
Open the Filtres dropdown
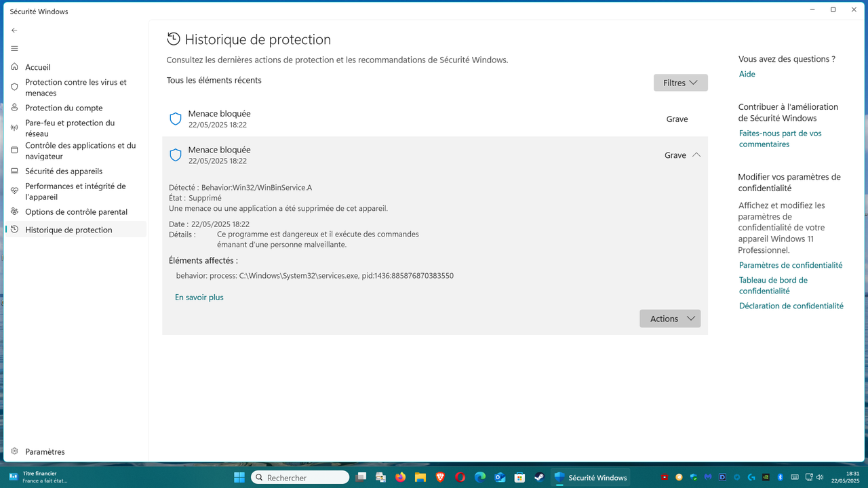click(x=681, y=83)
